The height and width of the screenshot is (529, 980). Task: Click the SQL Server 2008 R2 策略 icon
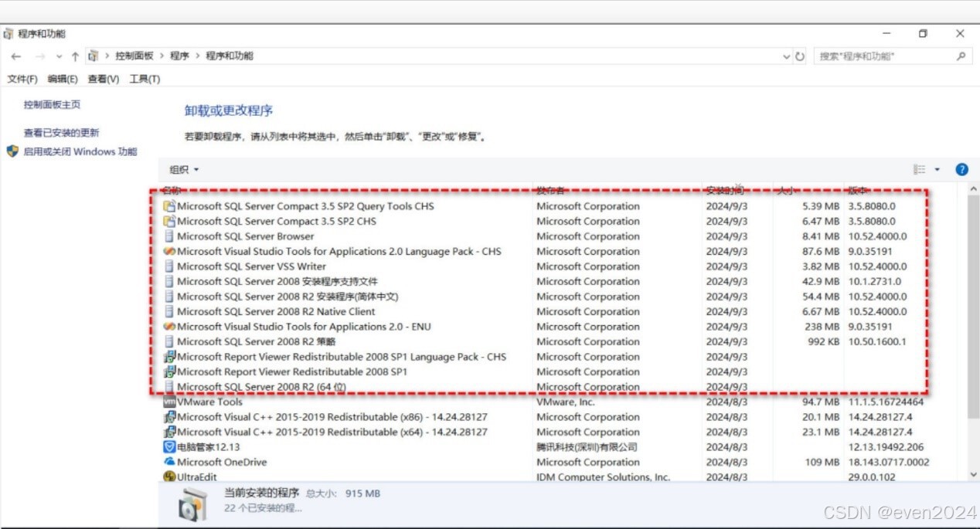coord(169,341)
